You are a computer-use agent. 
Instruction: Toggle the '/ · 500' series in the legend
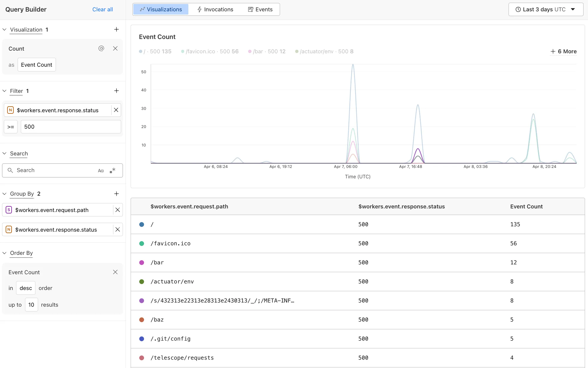tap(155, 51)
